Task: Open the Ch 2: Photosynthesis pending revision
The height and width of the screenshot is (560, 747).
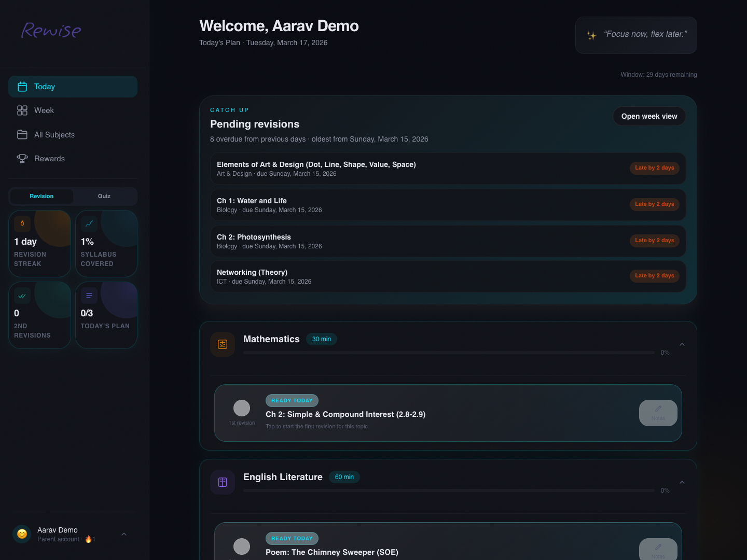Action: coord(448,241)
